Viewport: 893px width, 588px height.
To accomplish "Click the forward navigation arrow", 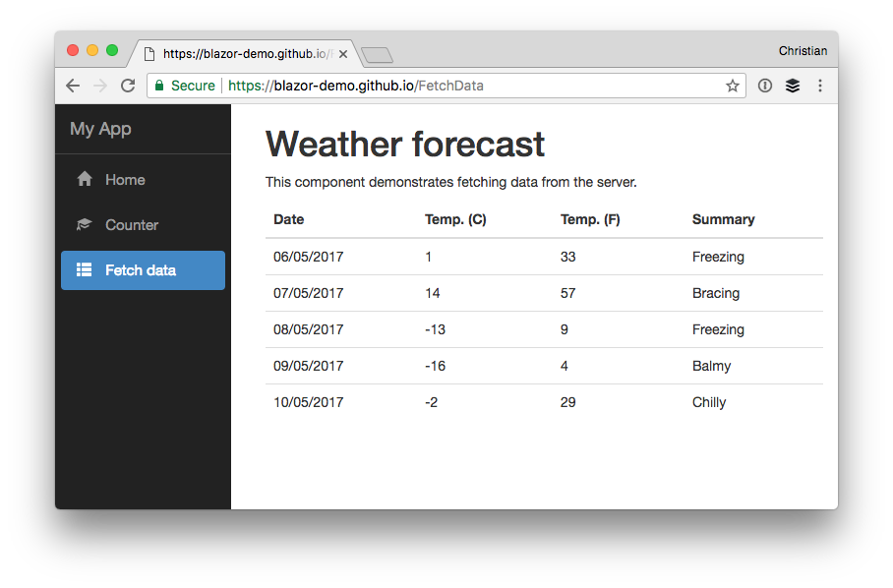I will (x=99, y=86).
